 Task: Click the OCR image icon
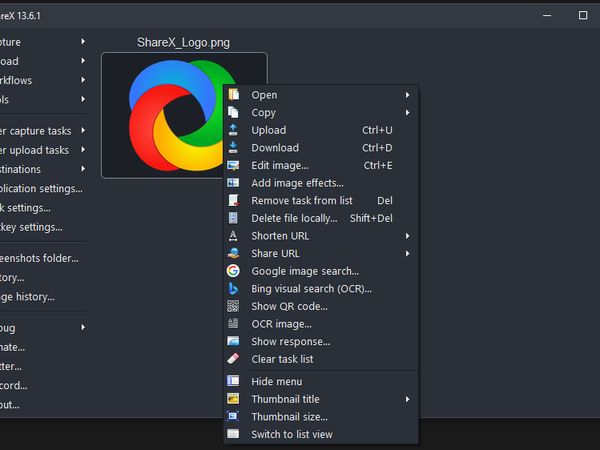click(233, 324)
